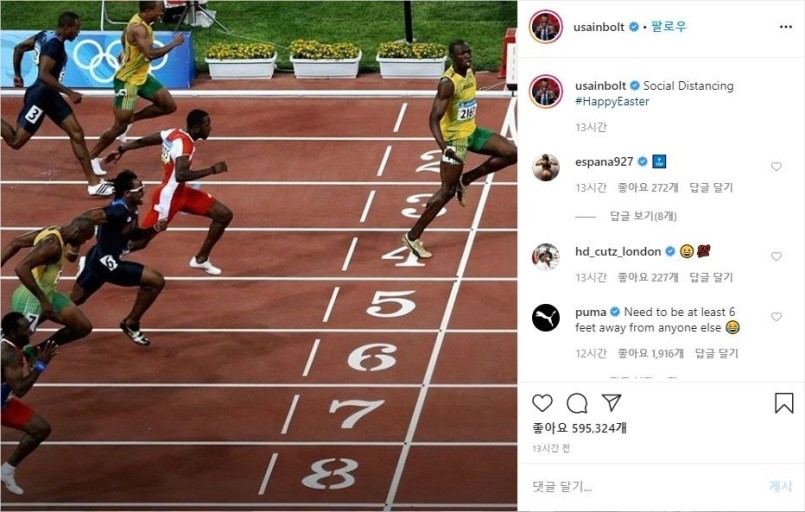This screenshot has height=512, width=805.
Task: Open the three-dot more options menu
Action: (785, 27)
